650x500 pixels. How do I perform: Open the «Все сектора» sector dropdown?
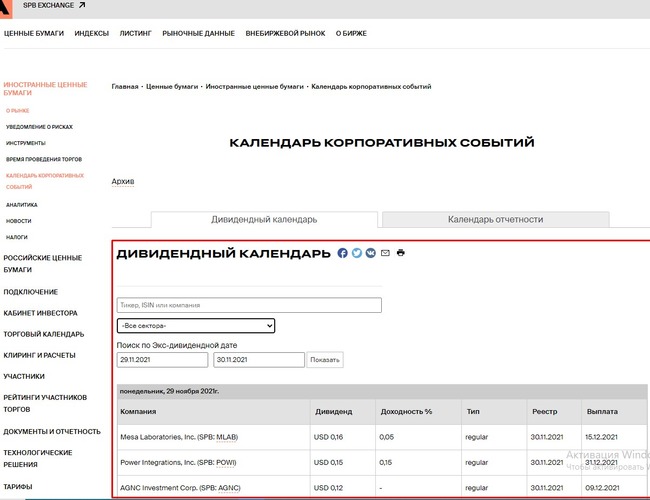(196, 326)
